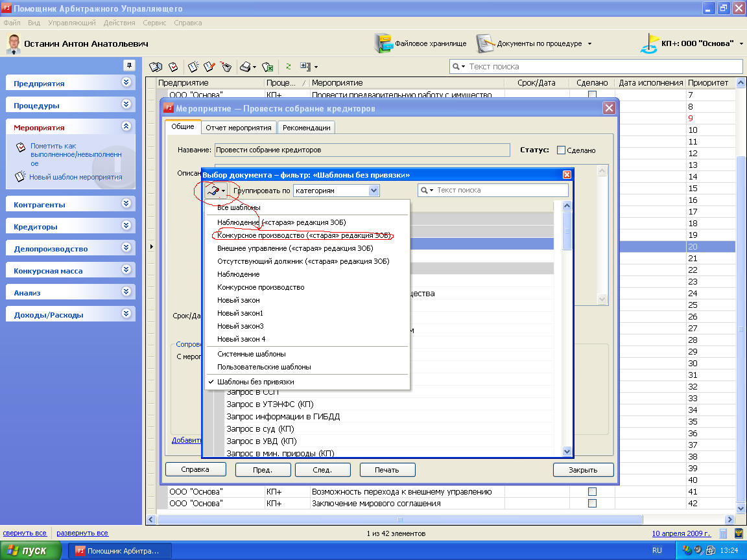Click the След. button
This screenshot has height=560, width=747.
click(x=322, y=470)
